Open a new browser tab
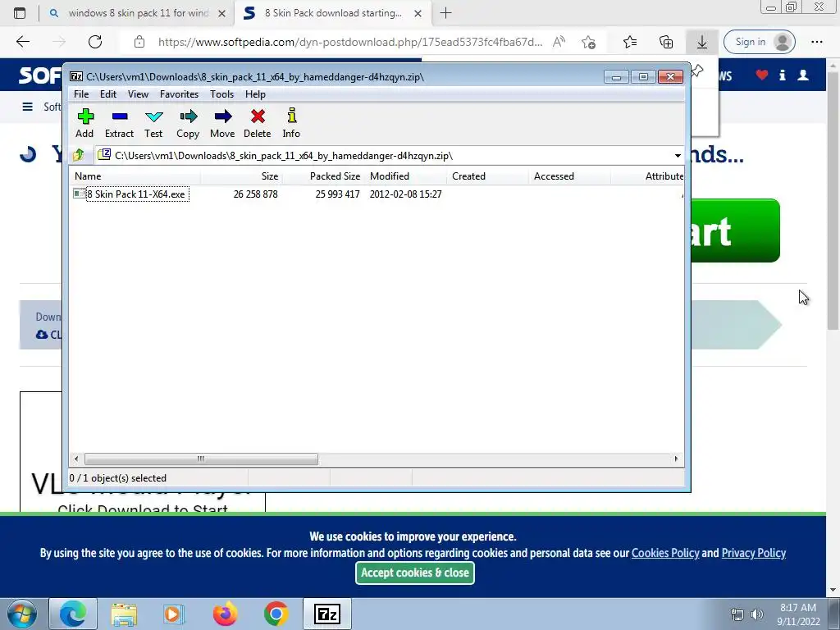The height and width of the screenshot is (630, 840). coord(445,13)
